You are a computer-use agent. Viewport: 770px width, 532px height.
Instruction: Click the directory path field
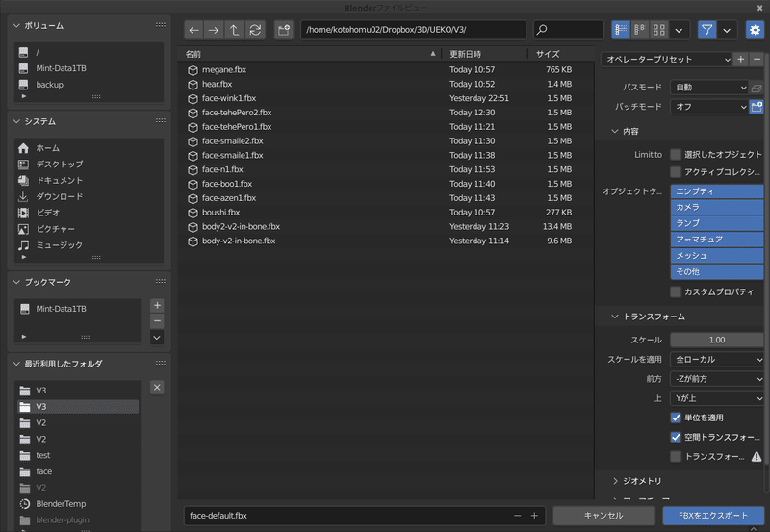coord(413,30)
